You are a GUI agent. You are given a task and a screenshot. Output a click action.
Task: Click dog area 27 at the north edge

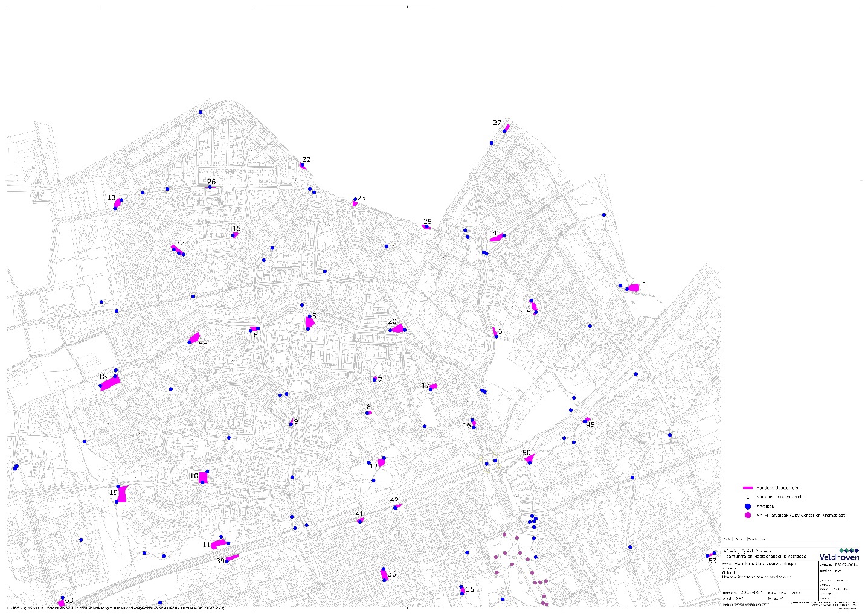coord(507,127)
